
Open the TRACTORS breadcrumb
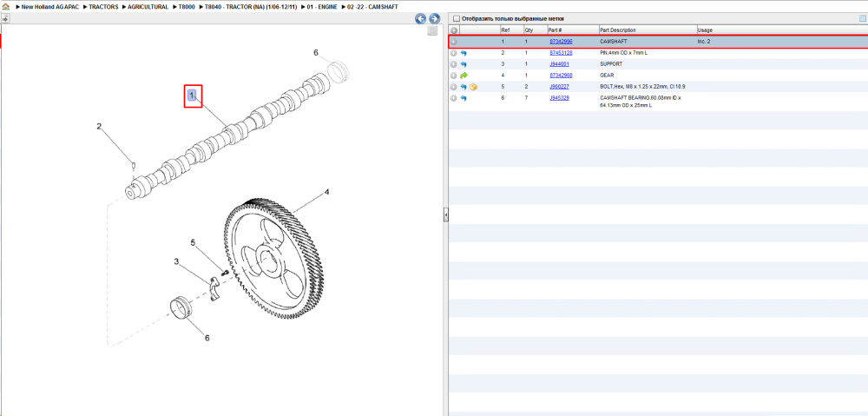(x=103, y=7)
